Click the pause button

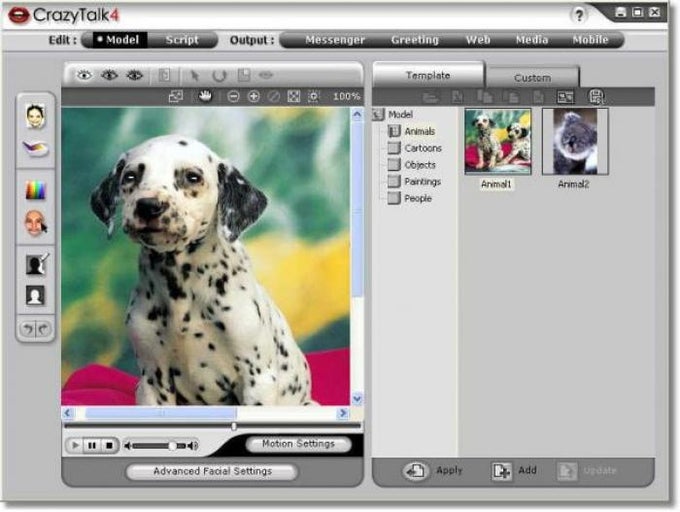[x=92, y=445]
